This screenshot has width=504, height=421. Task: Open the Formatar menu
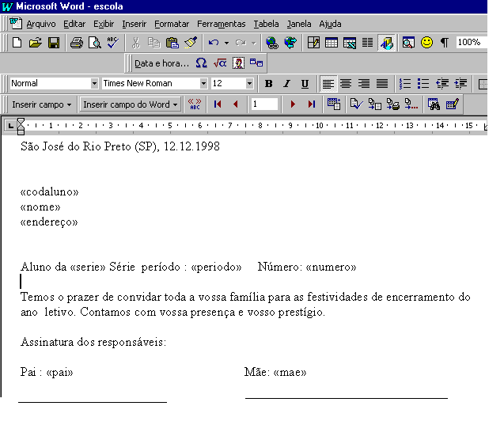(x=170, y=24)
